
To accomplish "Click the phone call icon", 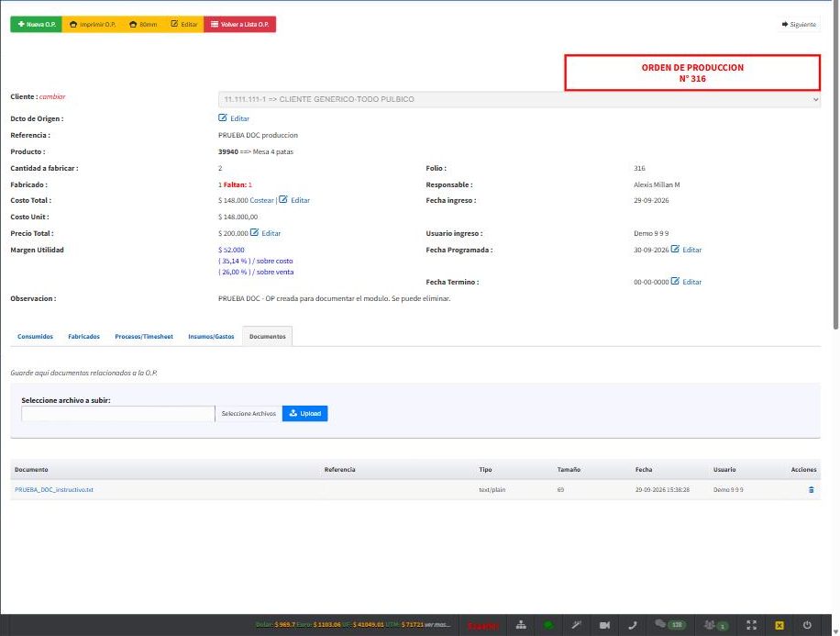I will pos(632,625).
